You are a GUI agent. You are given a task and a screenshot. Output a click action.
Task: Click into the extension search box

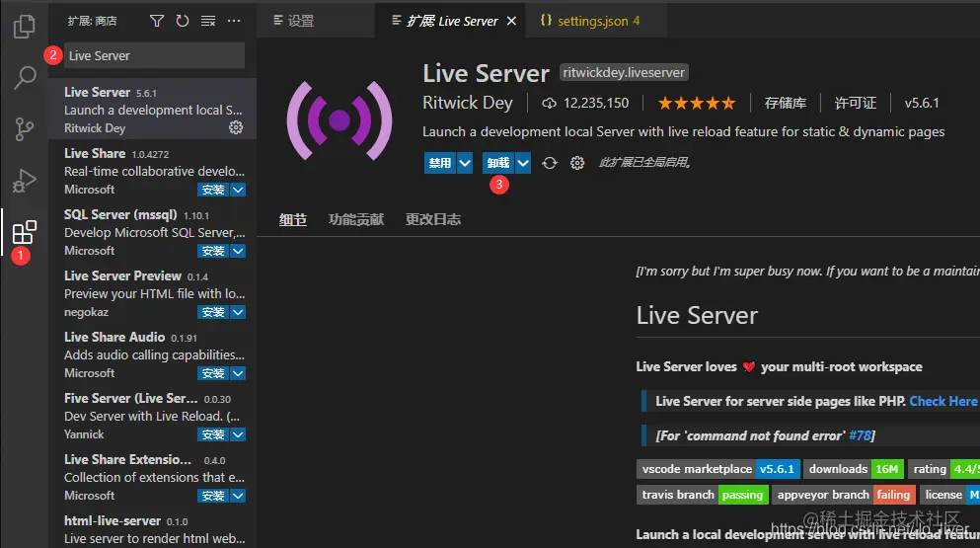coord(154,55)
